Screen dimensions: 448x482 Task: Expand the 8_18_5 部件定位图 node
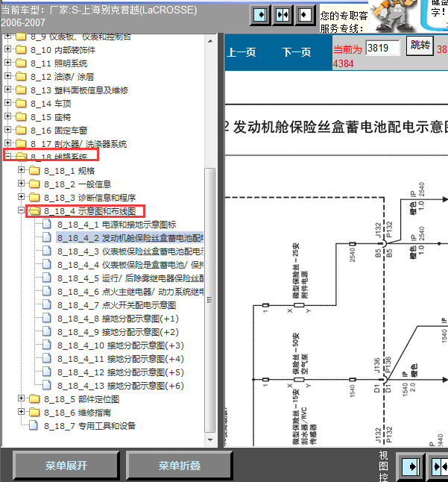21,398
